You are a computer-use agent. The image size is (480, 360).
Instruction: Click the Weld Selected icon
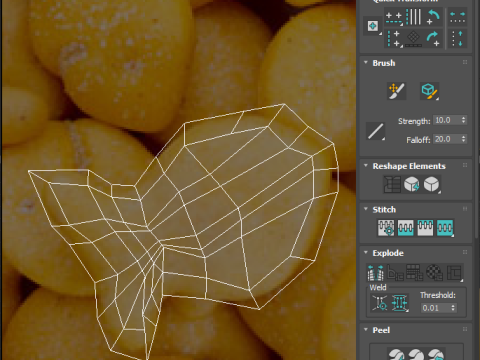(399, 303)
